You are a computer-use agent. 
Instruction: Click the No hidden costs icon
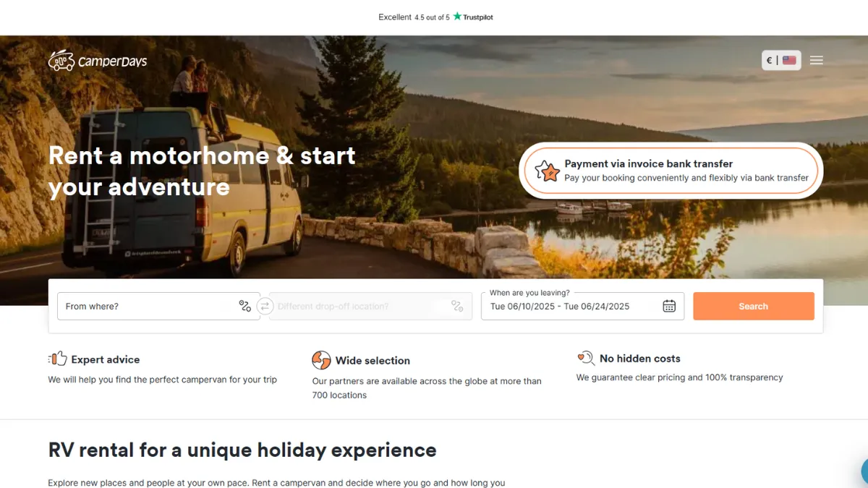585,358
